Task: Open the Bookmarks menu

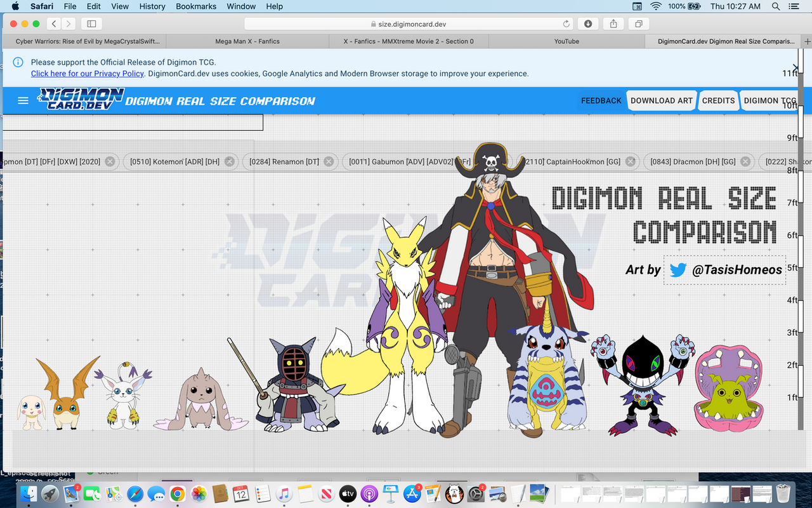Action: [196, 6]
